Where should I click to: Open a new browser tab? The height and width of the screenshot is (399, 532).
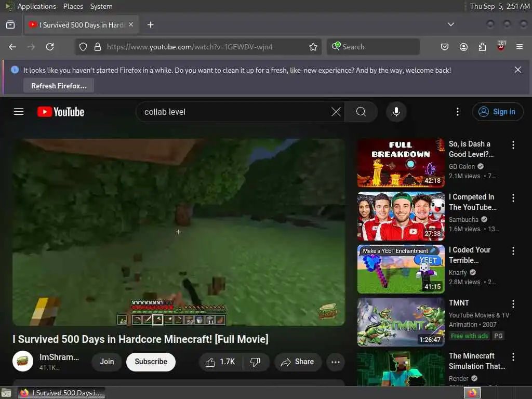point(150,25)
